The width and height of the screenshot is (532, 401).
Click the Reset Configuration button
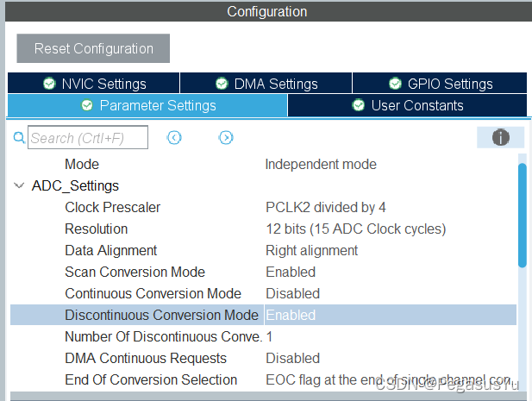click(93, 48)
